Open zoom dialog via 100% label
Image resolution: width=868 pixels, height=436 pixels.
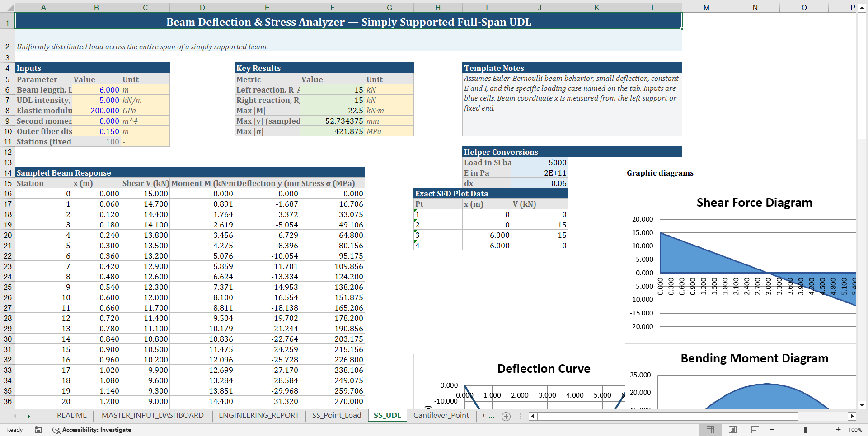855,430
